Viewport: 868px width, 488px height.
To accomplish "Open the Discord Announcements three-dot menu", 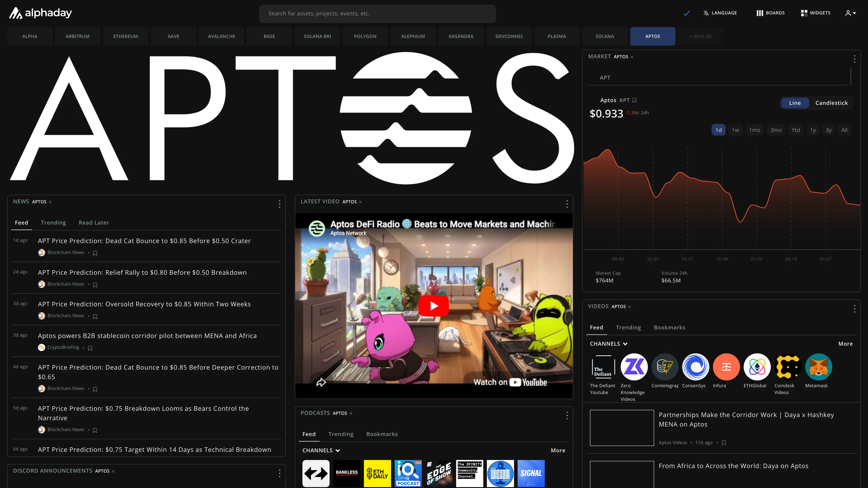I will pyautogui.click(x=279, y=473).
